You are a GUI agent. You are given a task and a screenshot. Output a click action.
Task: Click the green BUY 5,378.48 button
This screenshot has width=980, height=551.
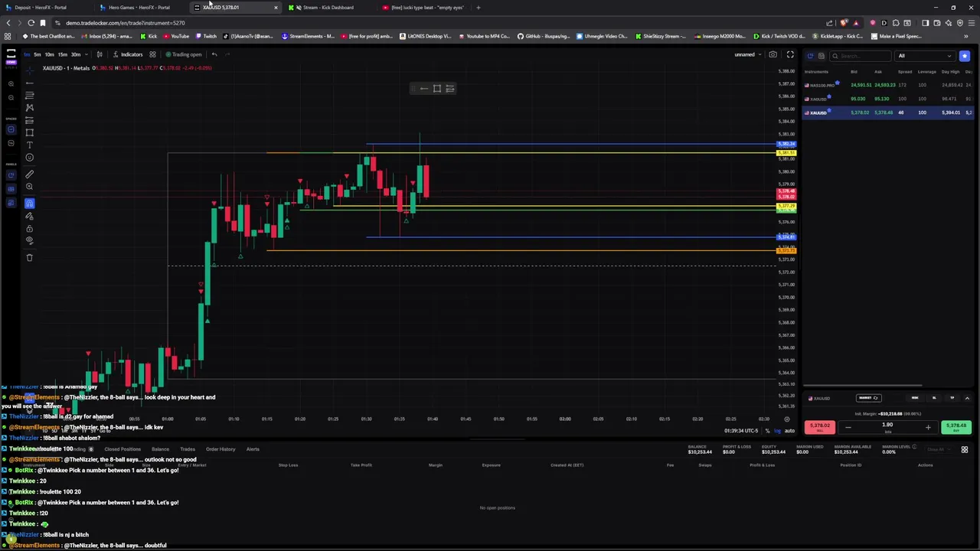click(x=956, y=427)
